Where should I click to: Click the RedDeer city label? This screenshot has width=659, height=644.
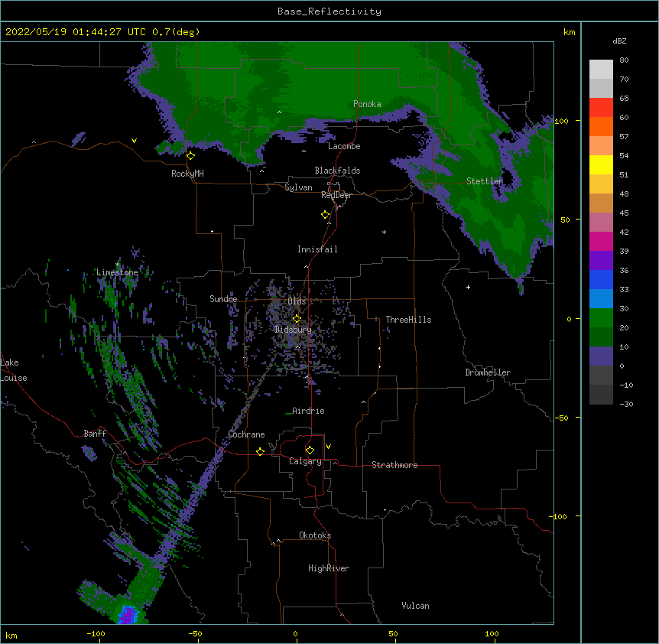(x=336, y=195)
